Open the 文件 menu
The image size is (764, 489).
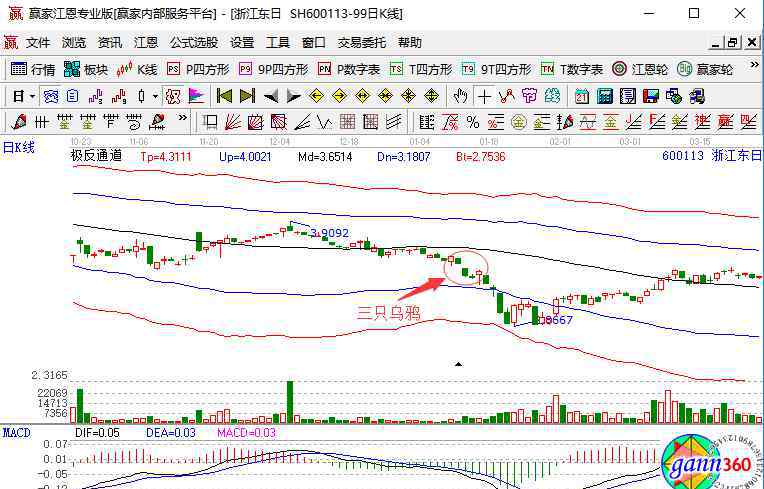(38, 43)
